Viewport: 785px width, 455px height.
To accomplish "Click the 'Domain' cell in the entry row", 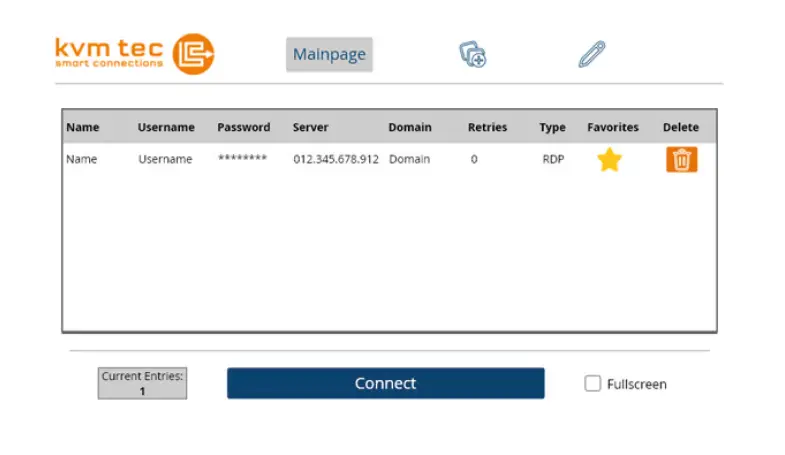I will [410, 159].
